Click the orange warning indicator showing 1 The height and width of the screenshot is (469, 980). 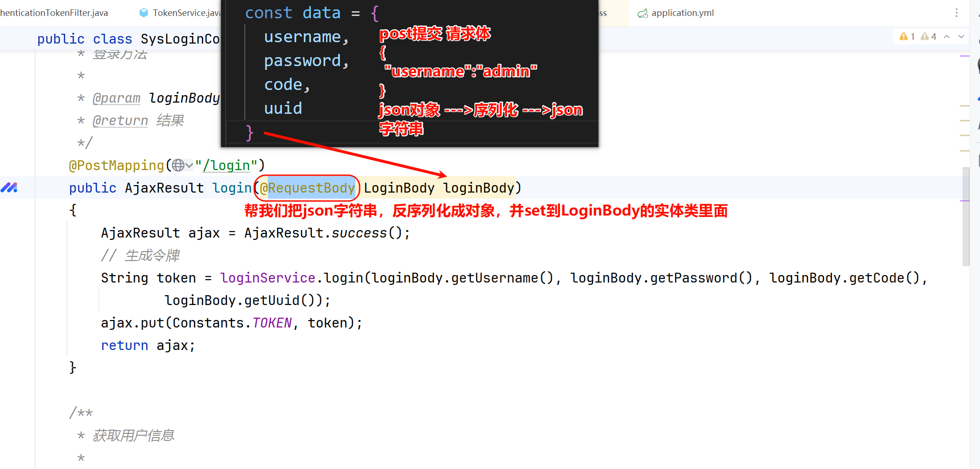[x=907, y=37]
